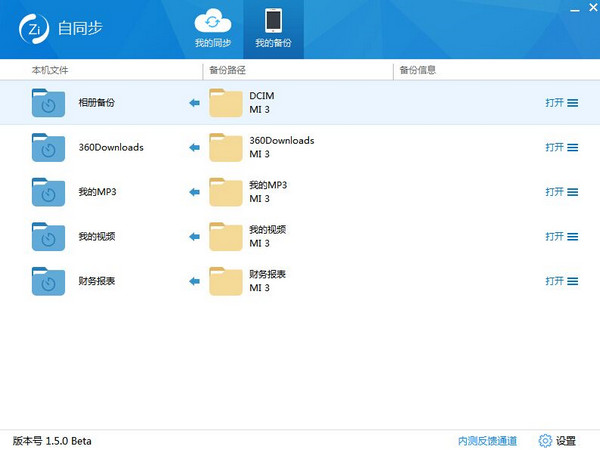600x450 pixels.
Task: Click the 360Downloads yellow backup folder icon
Action: pyautogui.click(x=226, y=147)
